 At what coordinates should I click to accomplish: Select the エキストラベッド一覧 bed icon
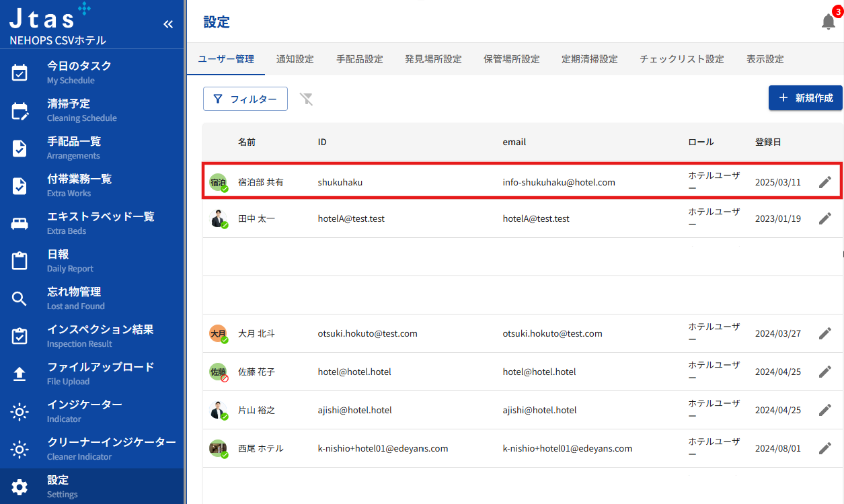(x=20, y=223)
